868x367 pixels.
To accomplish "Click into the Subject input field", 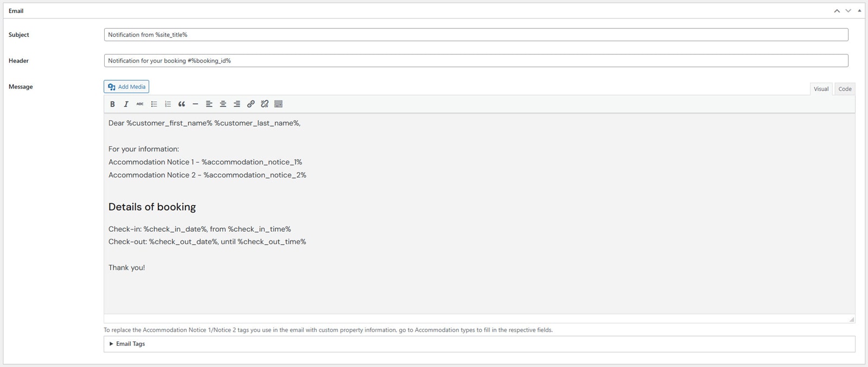I will (x=476, y=35).
